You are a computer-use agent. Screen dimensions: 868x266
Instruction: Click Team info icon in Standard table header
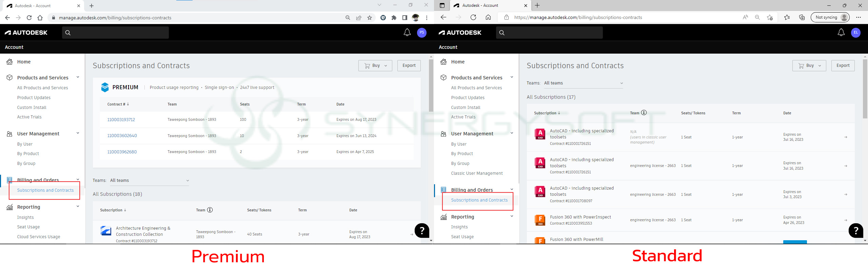point(644,113)
